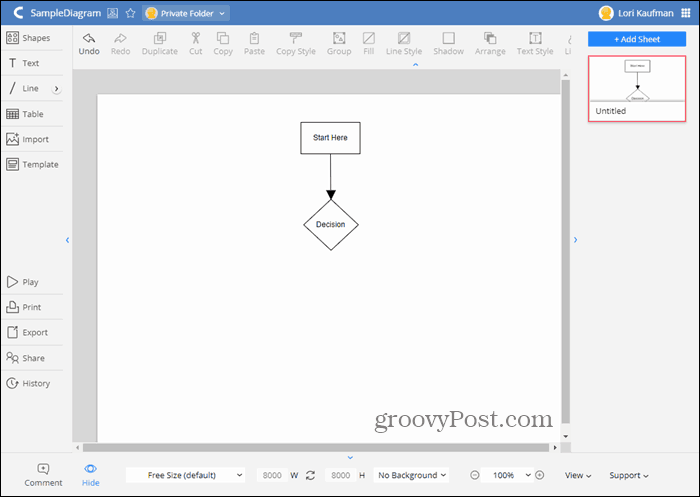Insert a Table

25,114
